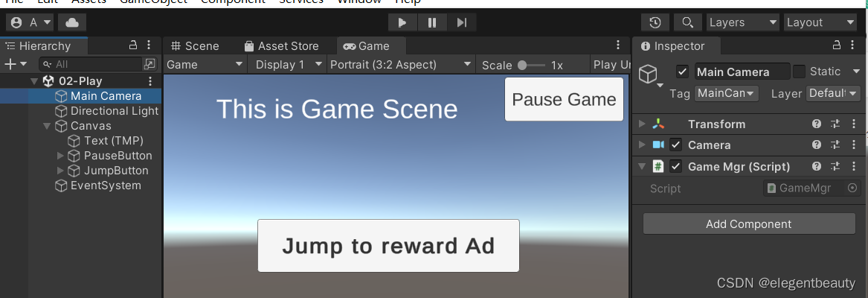Open the global search magnifier icon
The image size is (868, 298).
point(687,22)
